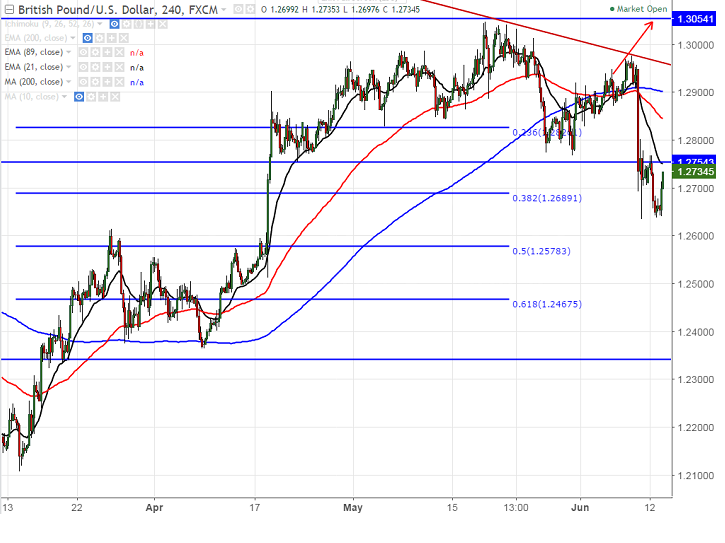Click the British Pound/U.S. Dollar, 240, FXCM title
725x543 pixels.
pos(118,10)
